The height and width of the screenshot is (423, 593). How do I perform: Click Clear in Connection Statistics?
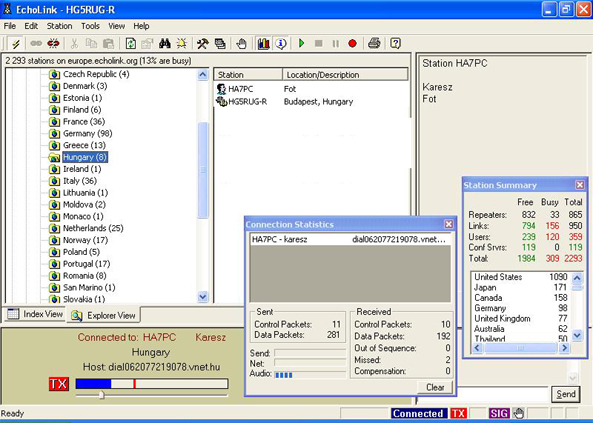(435, 387)
